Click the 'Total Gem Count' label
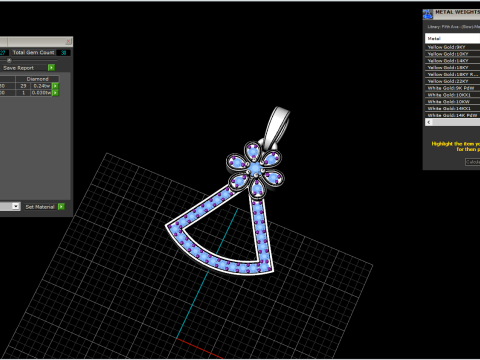 (x=33, y=52)
